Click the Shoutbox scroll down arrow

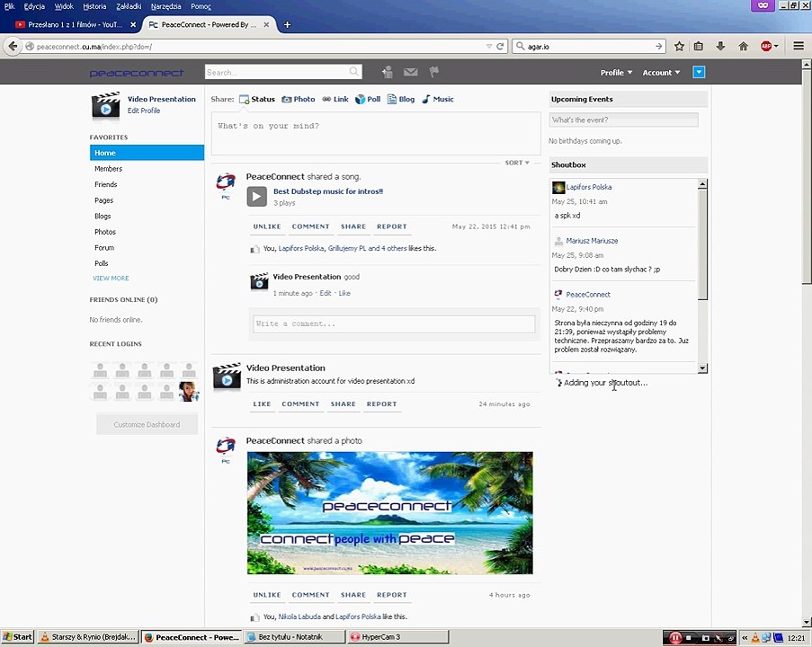point(702,368)
